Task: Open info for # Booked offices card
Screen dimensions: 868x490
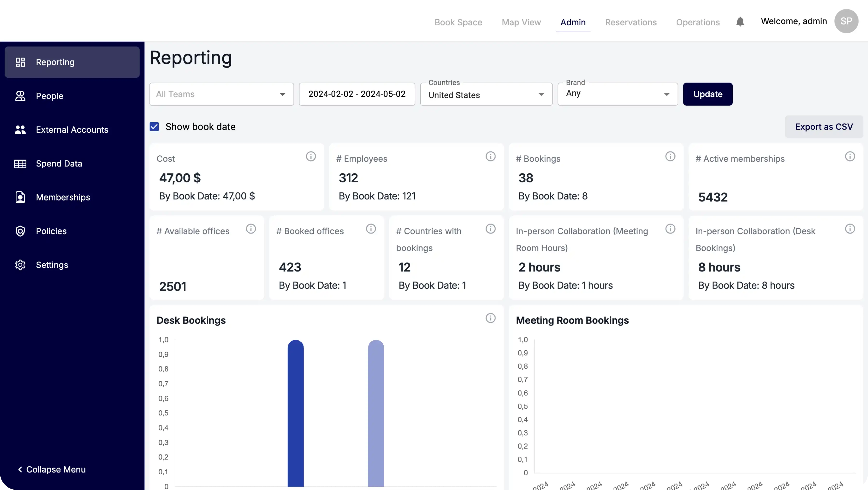Action: (371, 229)
